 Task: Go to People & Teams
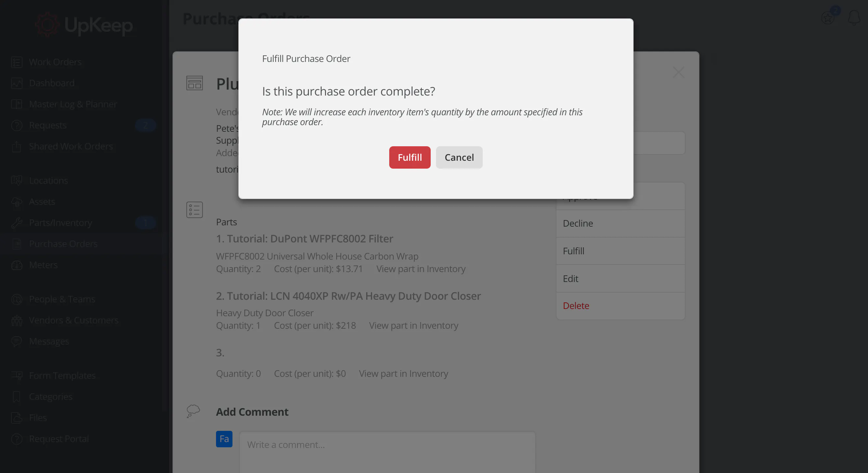(x=62, y=299)
